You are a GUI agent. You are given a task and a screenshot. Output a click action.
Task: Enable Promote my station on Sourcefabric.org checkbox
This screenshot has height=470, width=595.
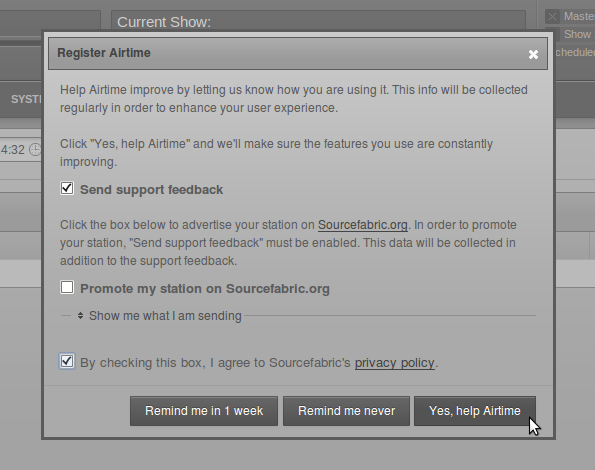[67, 287]
